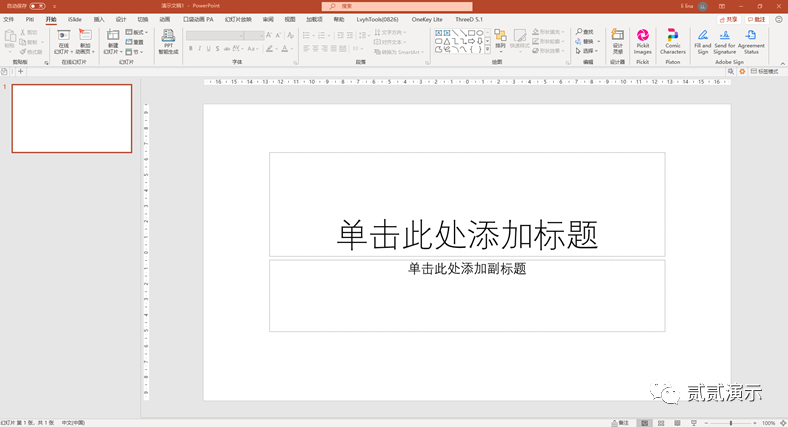
Task: Expand the shapes gallery more arrow
Action: (x=487, y=49)
